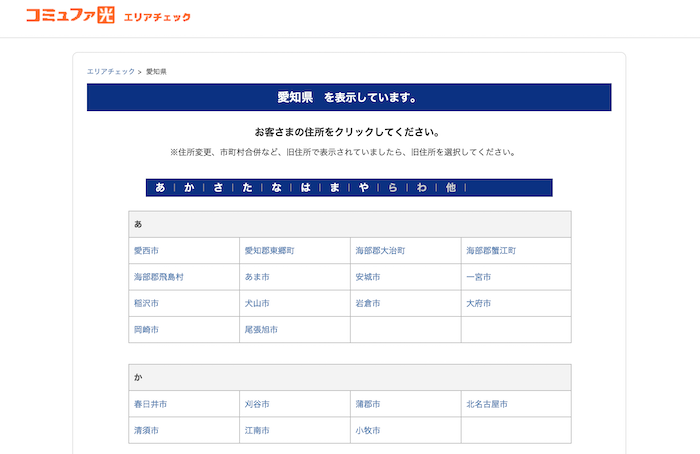Click the お客さまの住所をクリックしてください instruction

348,132
